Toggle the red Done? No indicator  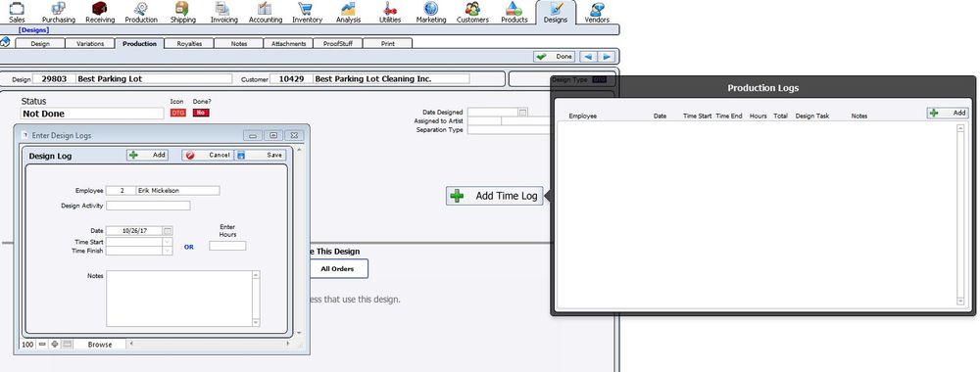(x=201, y=113)
